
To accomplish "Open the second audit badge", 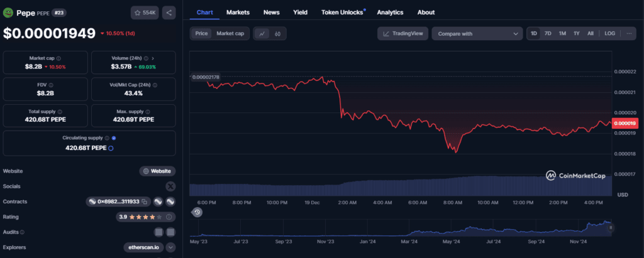I will point(171,232).
